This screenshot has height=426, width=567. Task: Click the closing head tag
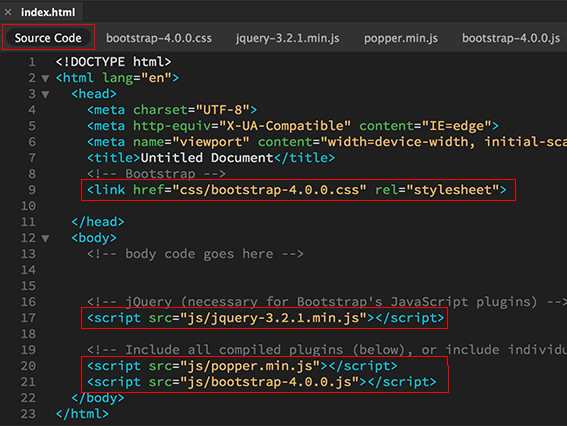click(x=98, y=222)
